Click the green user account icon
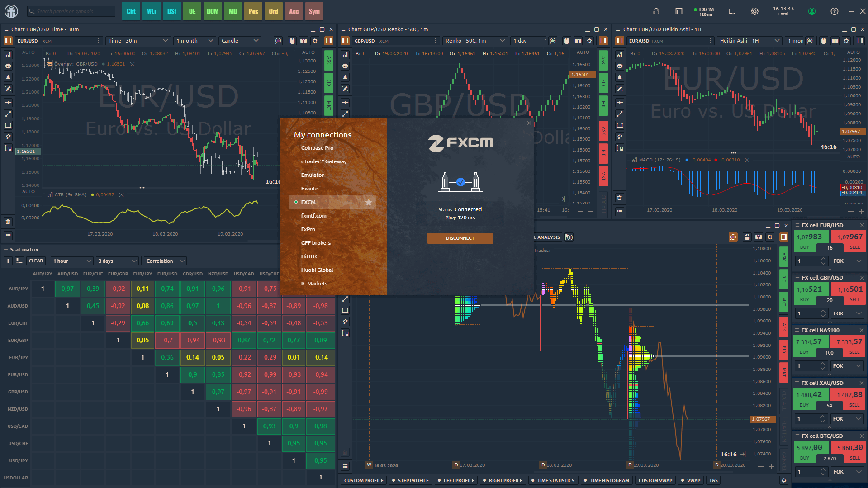868x488 pixels. pos(812,11)
